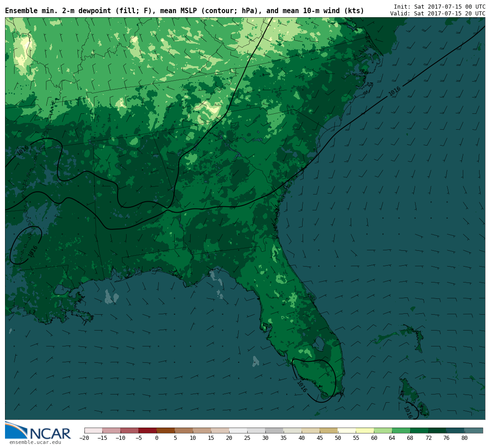490x448 pixels.
Task: Click the legend value 80
Action: point(465,438)
